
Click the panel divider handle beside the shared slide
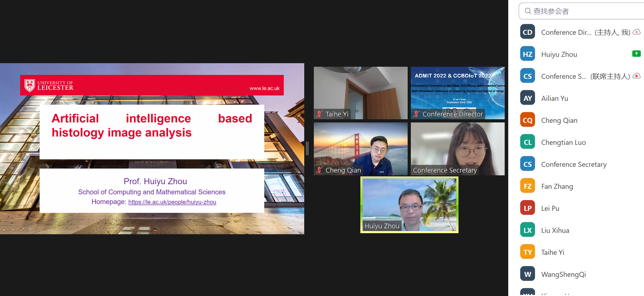coord(307,148)
